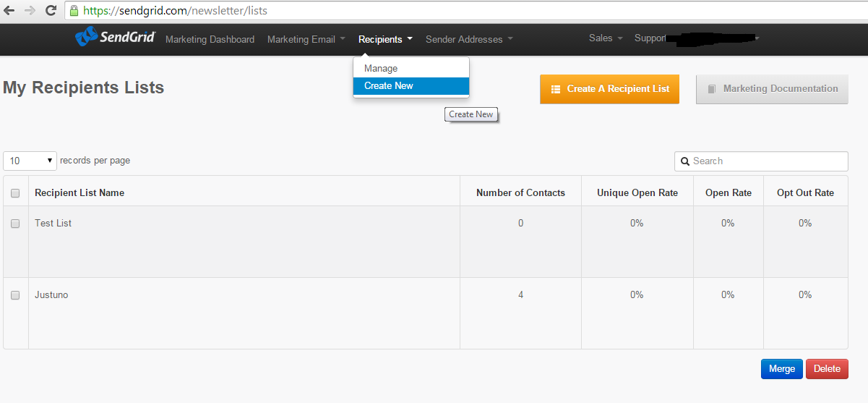Click the records per page label
The height and width of the screenshot is (403, 868).
tap(95, 161)
